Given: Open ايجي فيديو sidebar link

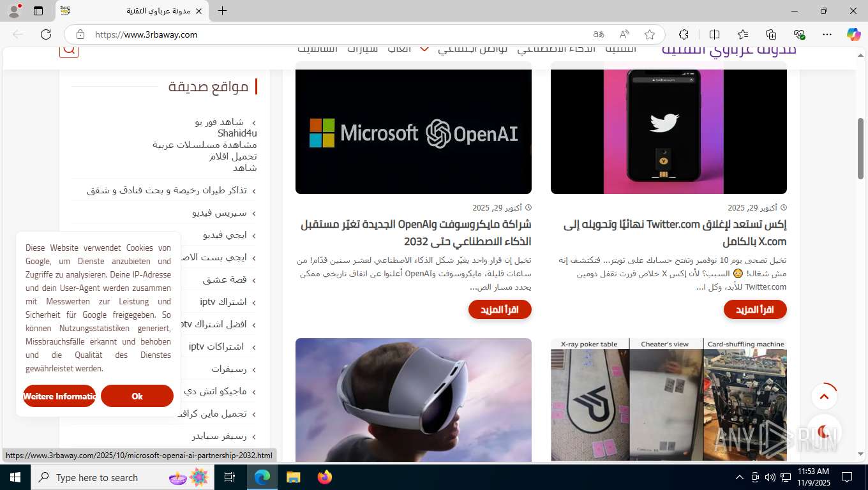Looking at the screenshot, I should click(x=225, y=235).
